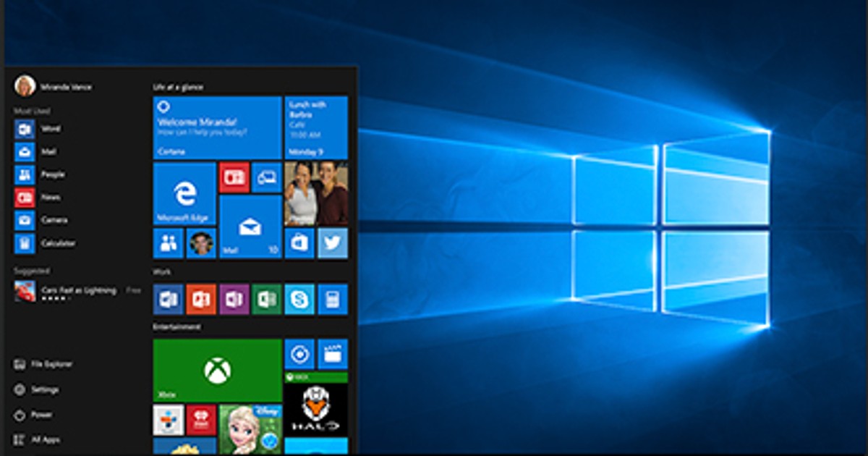This screenshot has height=456, width=868.
Task: Click the Power option in Start menu
Action: click(x=33, y=415)
